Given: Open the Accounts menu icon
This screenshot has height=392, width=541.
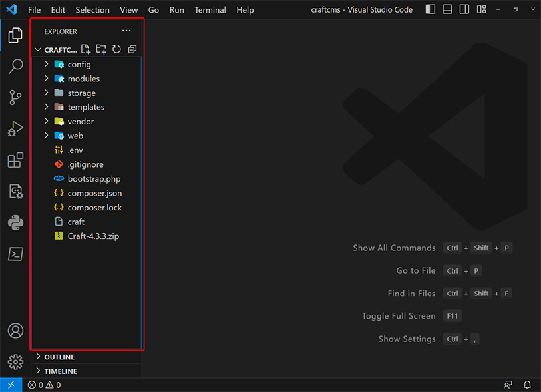Looking at the screenshot, I should point(15,331).
